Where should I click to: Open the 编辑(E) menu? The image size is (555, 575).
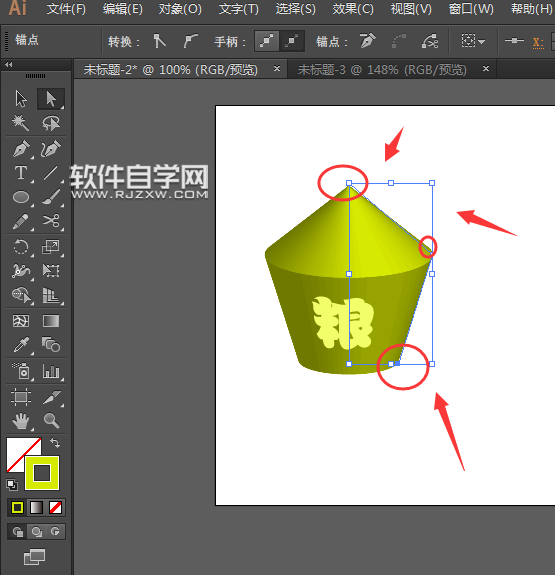[x=123, y=9]
